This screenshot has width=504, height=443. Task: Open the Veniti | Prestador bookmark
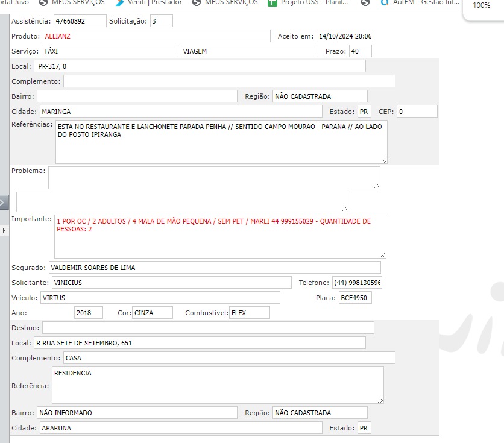[149, 2]
